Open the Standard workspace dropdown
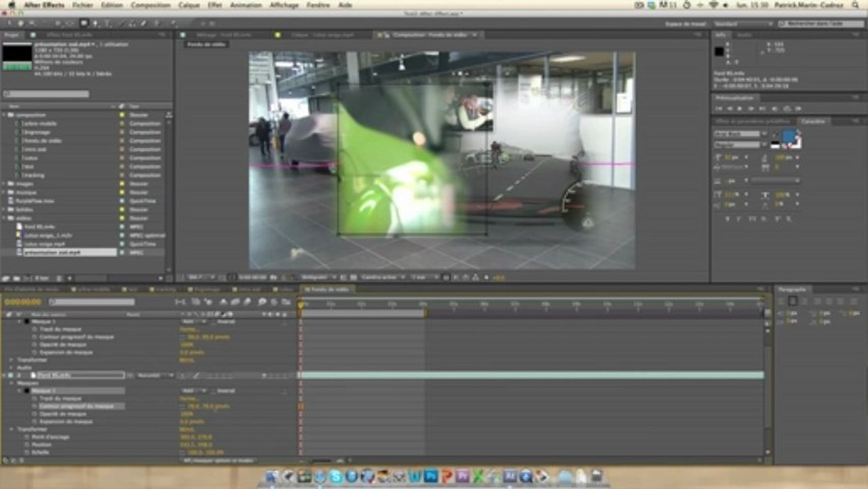Screen dimensions: 868x489 [743, 23]
